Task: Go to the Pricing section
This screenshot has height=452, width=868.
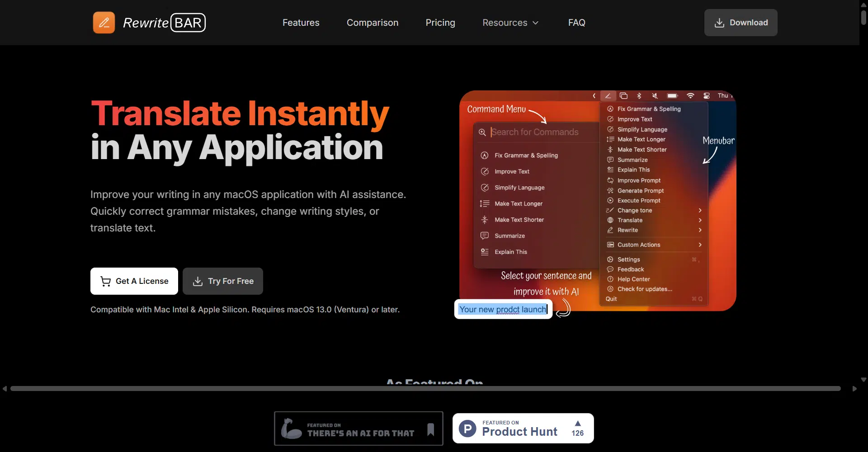Action: [x=440, y=23]
